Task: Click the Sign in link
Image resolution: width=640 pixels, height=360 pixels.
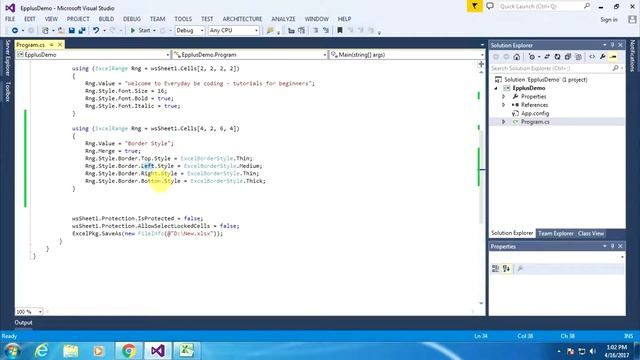Action: pyautogui.click(x=609, y=20)
